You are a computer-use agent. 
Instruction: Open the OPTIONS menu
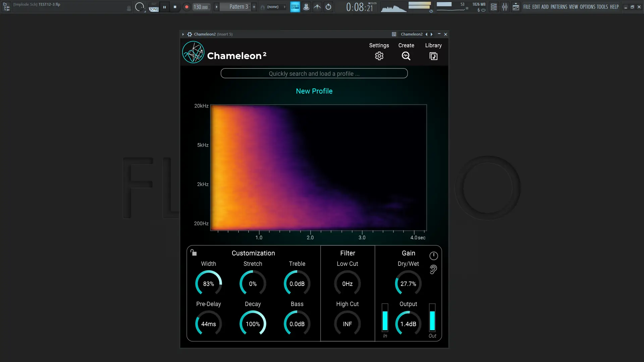(587, 7)
